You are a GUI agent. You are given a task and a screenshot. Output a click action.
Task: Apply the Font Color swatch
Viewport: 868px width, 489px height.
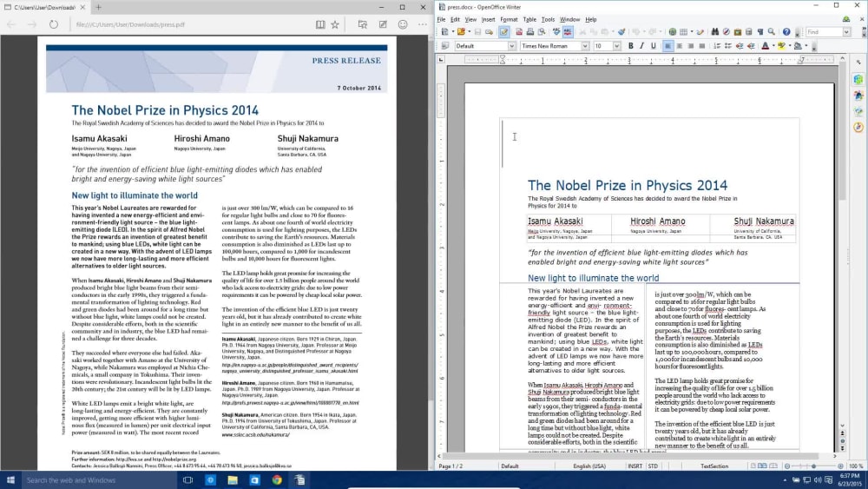766,46
